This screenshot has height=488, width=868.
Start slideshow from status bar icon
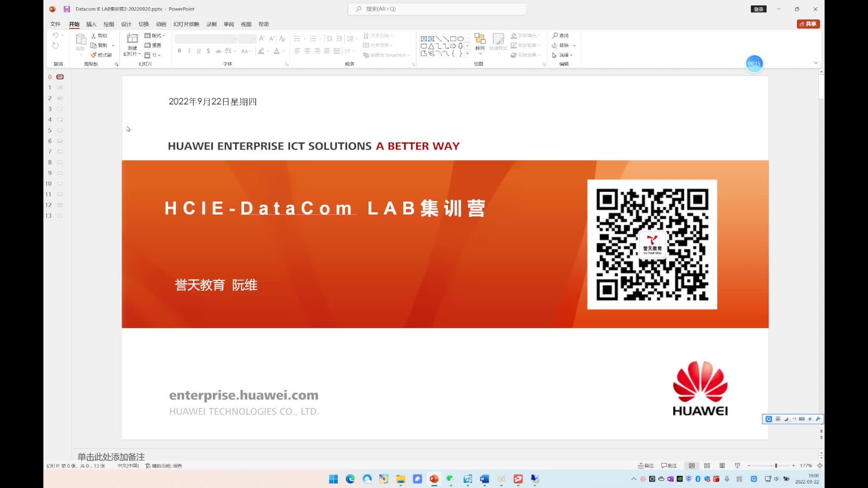click(737, 465)
